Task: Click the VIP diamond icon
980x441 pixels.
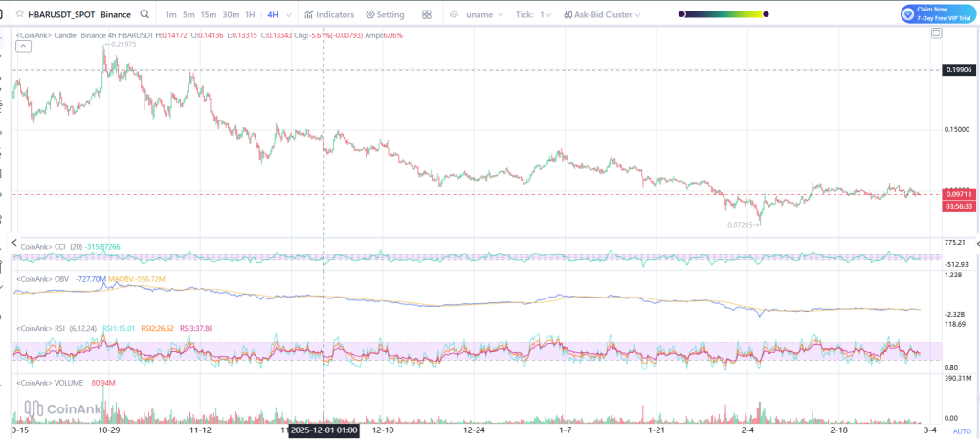Action: tap(909, 14)
